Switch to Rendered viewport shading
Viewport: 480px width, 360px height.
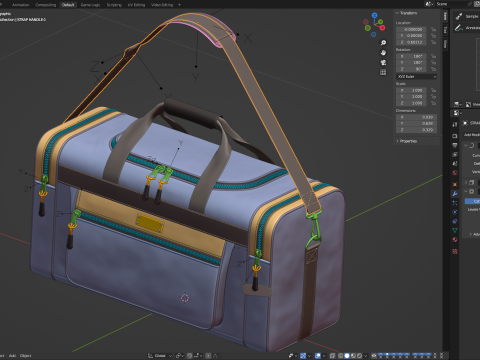tap(359, 356)
